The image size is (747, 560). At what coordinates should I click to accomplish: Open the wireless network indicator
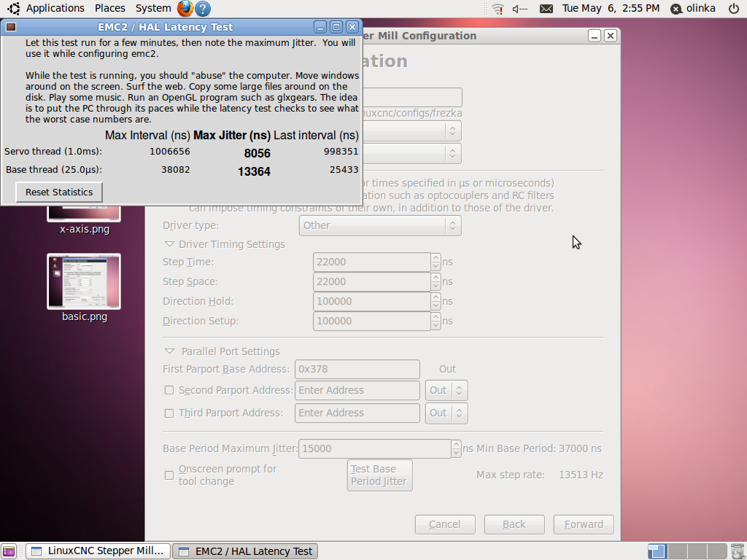tap(498, 9)
